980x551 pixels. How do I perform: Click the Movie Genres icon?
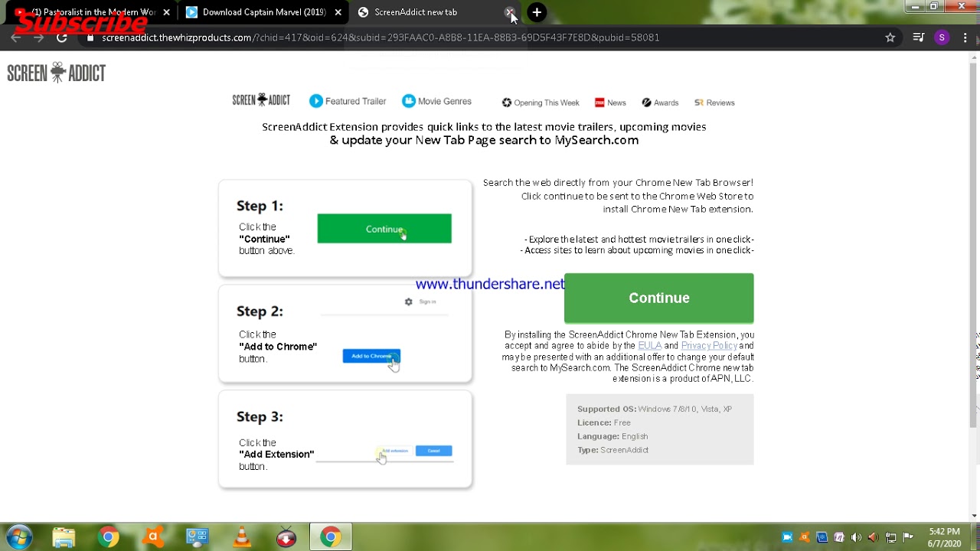409,101
